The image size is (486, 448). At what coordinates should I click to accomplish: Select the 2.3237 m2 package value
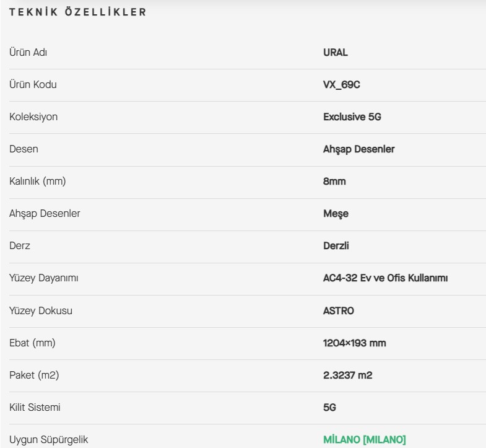coord(348,375)
